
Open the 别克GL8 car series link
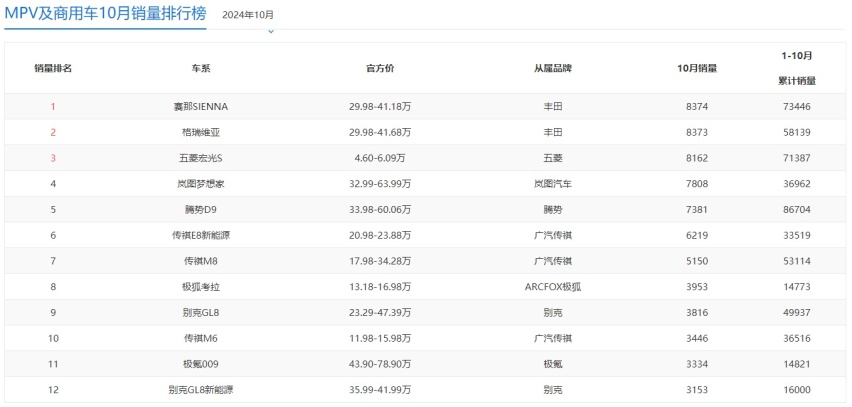[x=201, y=313]
